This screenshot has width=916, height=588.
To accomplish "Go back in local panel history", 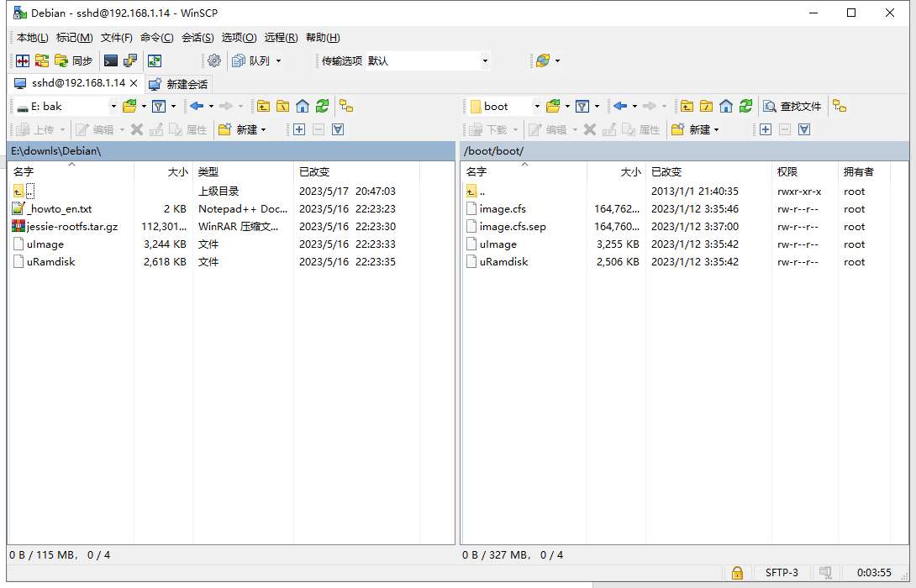I will click(197, 106).
